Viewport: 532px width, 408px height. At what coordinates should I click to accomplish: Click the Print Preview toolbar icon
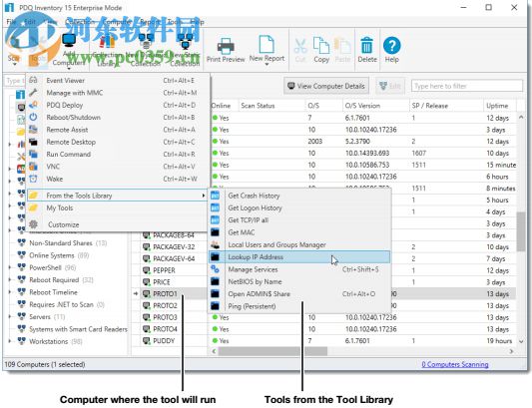[x=226, y=46]
